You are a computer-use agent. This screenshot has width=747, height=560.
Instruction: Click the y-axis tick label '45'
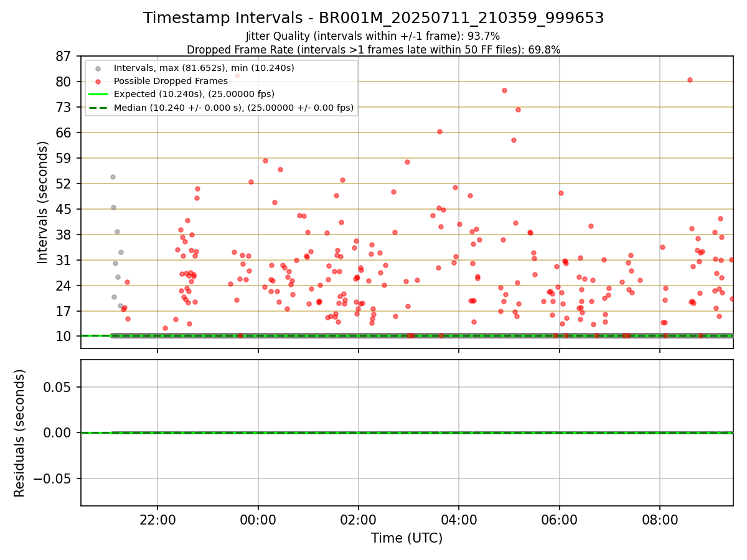point(63,209)
